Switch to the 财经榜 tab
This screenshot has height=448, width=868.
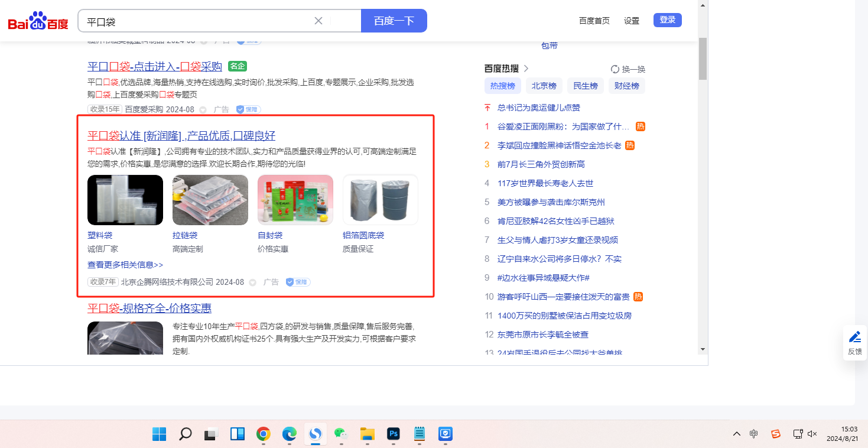point(627,86)
